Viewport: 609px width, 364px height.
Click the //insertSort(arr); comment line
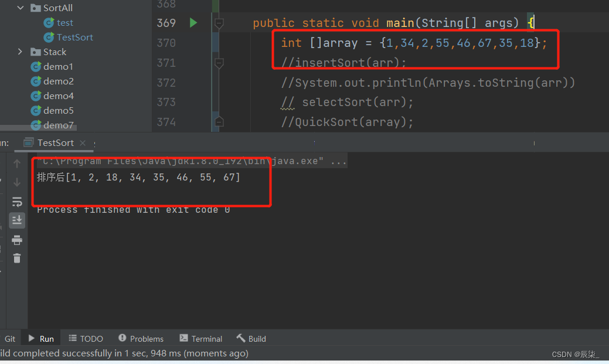pos(343,63)
